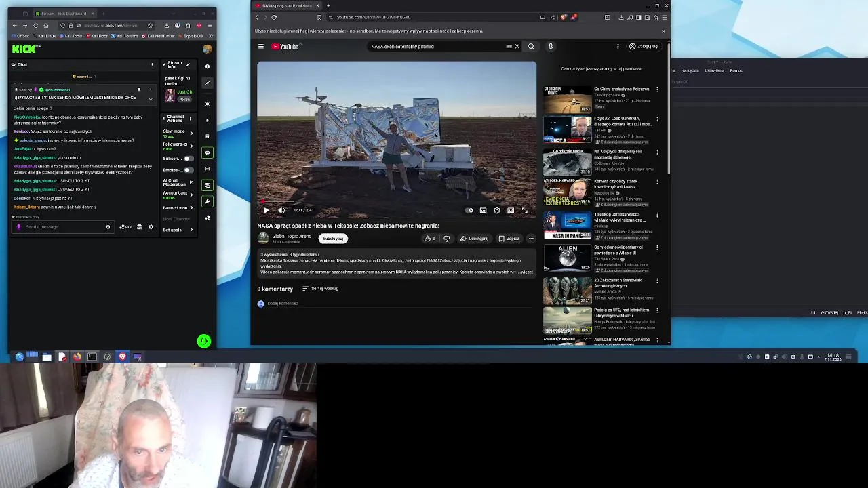This screenshot has width=868, height=488.
Task: Open Global Topic Arena channel link
Action: [x=292, y=237]
